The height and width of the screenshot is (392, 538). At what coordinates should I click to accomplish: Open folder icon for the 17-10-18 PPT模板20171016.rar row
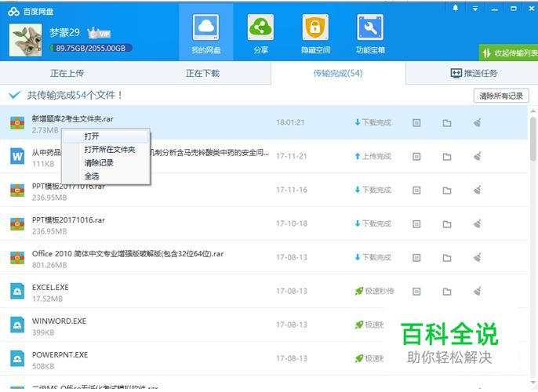pos(447,224)
